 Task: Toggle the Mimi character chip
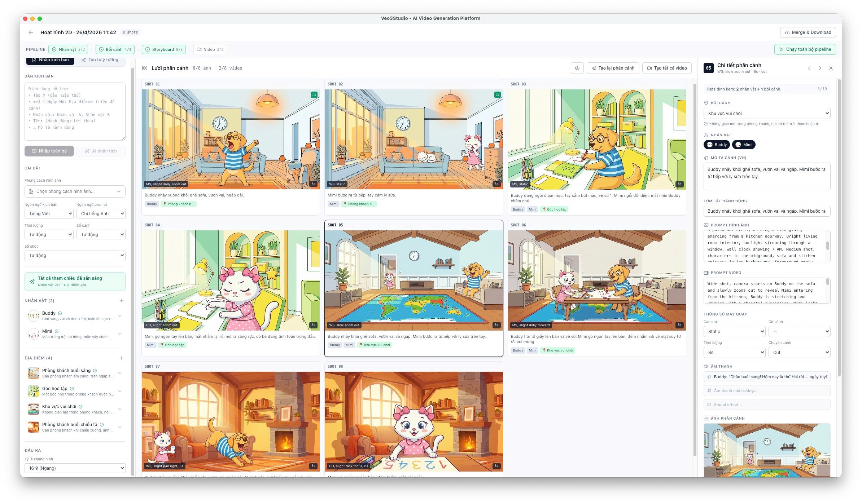[743, 145]
